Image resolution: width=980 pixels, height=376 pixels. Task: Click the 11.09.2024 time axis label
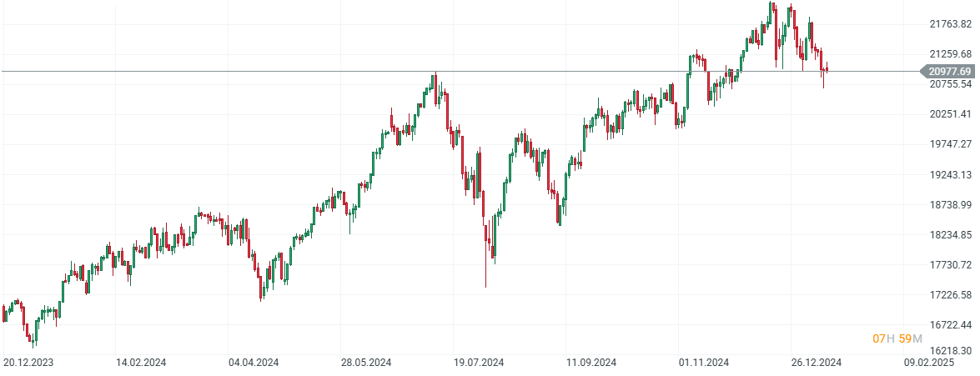click(591, 363)
